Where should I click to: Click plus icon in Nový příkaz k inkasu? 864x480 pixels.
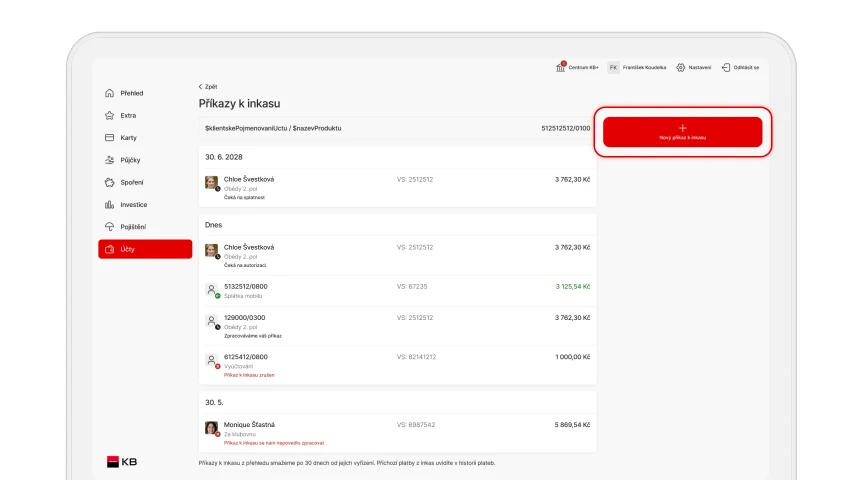683,128
